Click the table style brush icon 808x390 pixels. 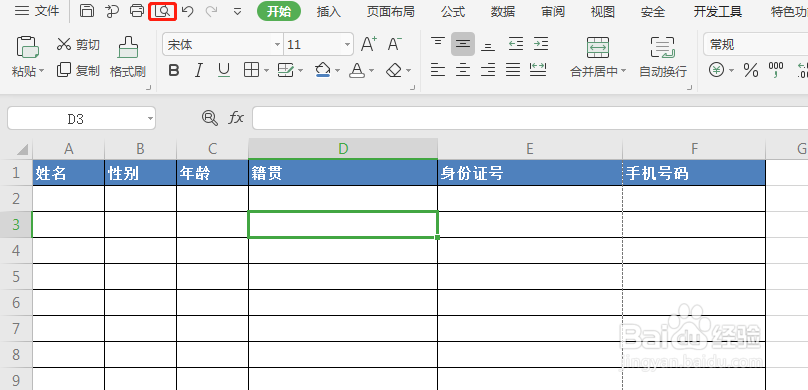point(285,70)
